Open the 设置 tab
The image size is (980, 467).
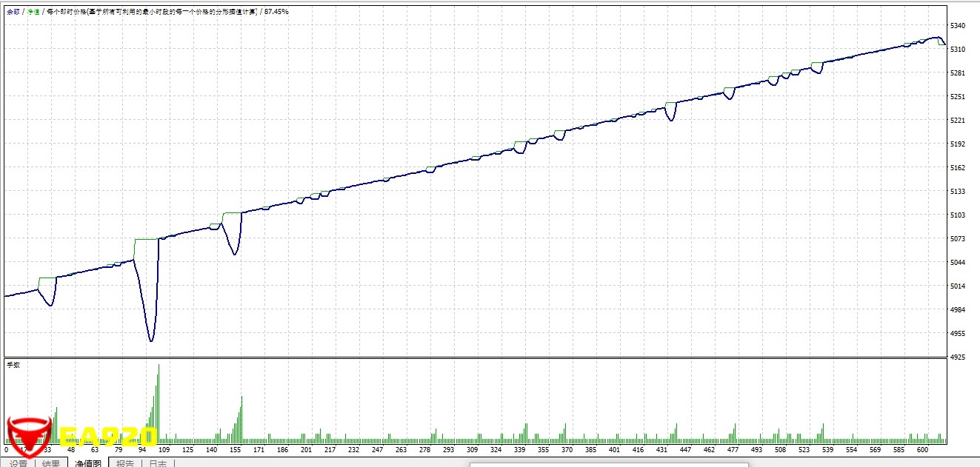[x=18, y=463]
